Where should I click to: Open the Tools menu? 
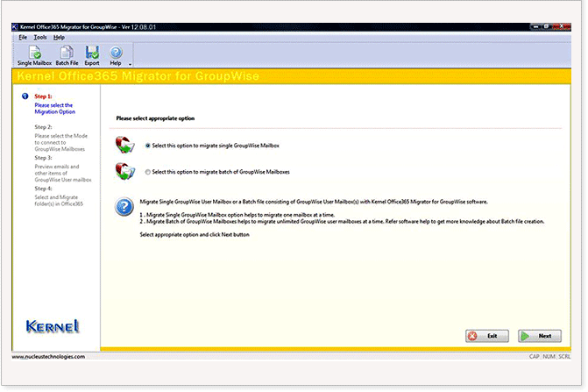40,38
